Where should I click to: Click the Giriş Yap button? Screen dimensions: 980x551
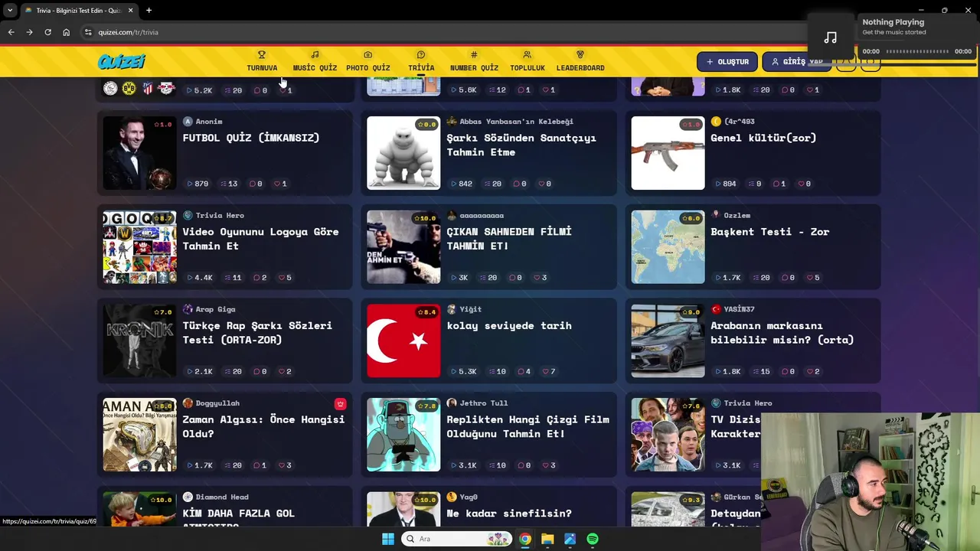click(x=796, y=61)
